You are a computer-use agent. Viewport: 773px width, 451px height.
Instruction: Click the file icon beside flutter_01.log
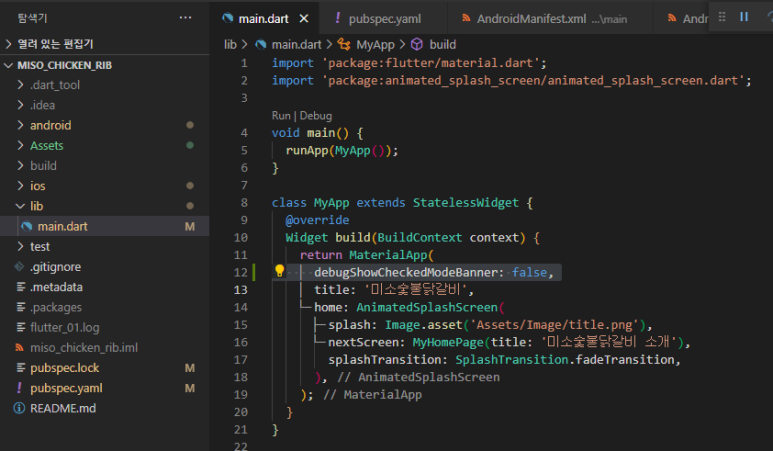point(21,327)
